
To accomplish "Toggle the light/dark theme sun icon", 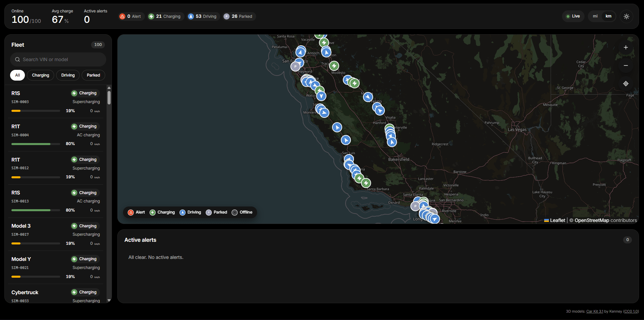I will [627, 16].
